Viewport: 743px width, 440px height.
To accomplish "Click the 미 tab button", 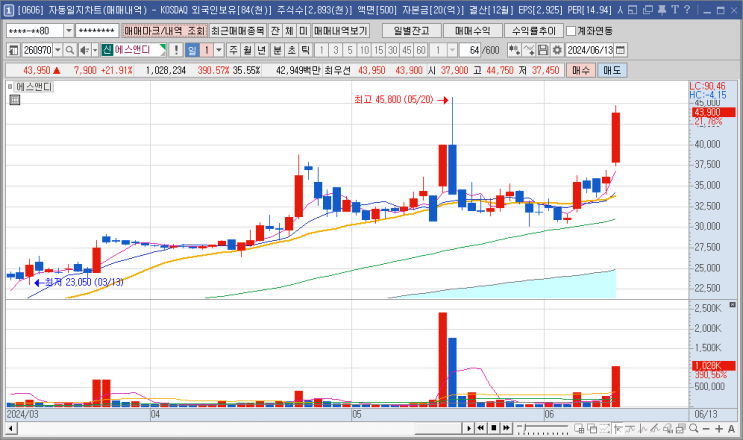I will pos(303,31).
